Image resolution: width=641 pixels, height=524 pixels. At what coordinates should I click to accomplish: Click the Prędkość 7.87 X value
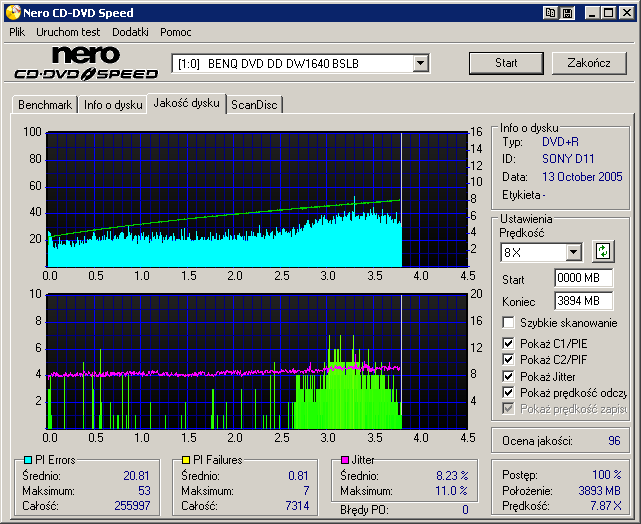[605, 506]
